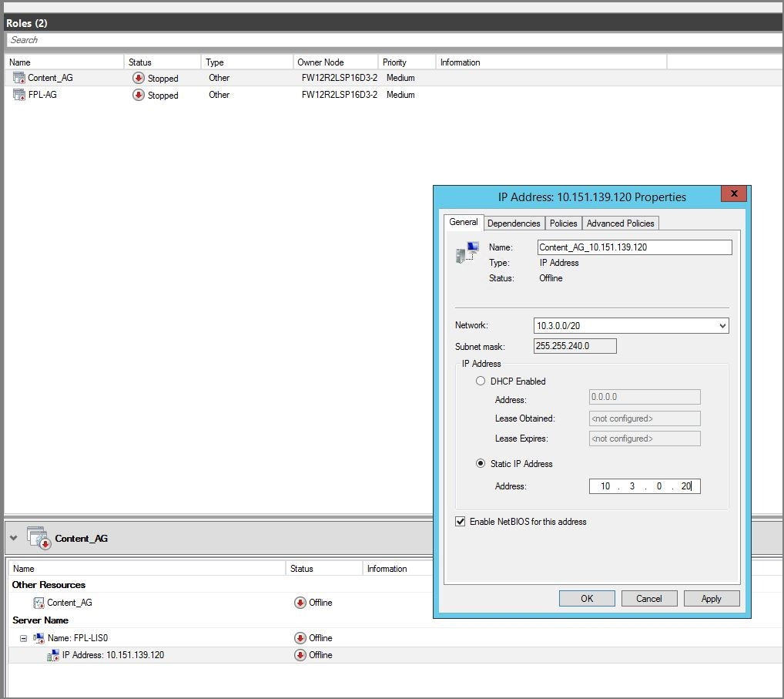Image resolution: width=784 pixels, height=699 pixels.
Task: Close the IP Address Properties dialog
Action: 734,193
